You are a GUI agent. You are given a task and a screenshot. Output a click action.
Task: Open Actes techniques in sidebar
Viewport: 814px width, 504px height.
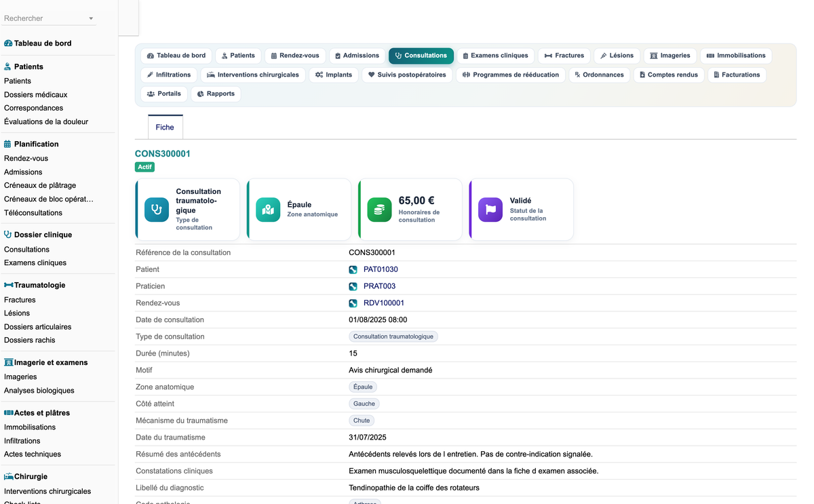(33, 454)
